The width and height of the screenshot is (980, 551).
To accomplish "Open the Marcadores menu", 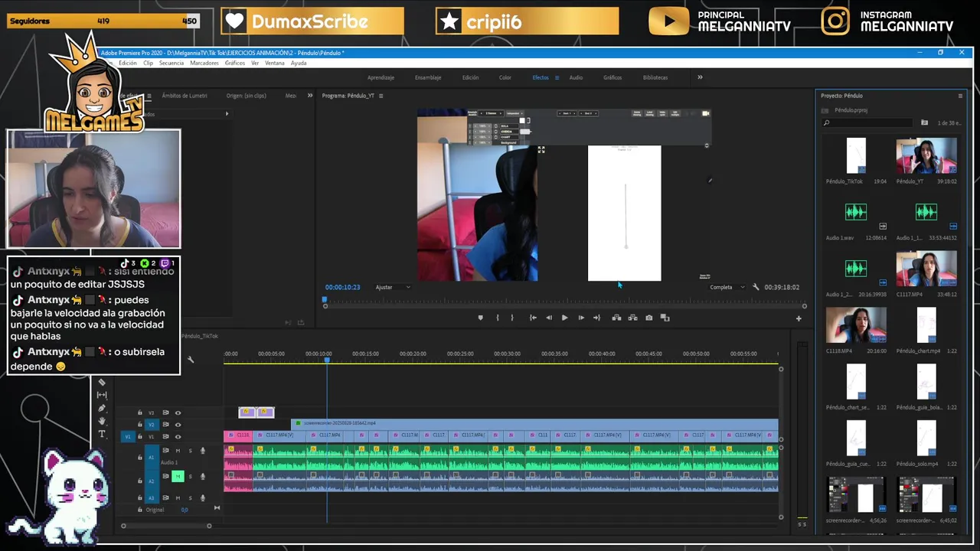I will (x=204, y=63).
